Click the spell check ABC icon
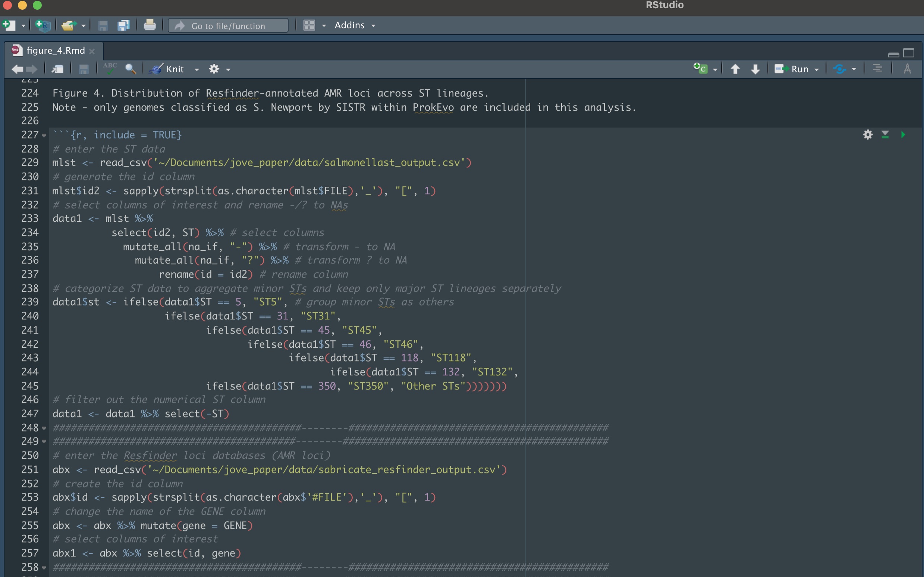Screen dimensions: 924x577 coord(110,69)
